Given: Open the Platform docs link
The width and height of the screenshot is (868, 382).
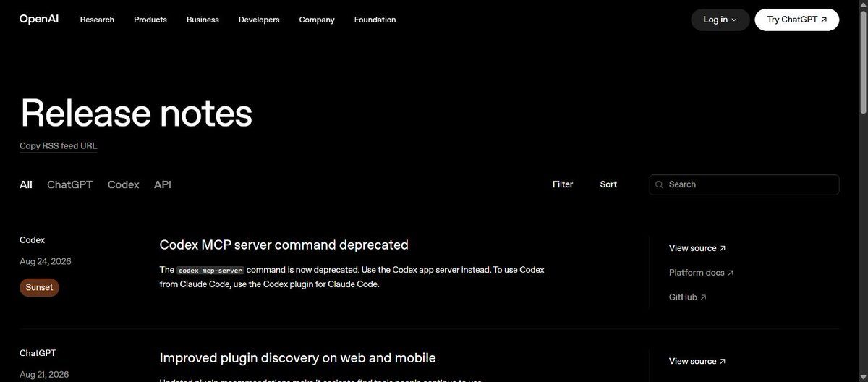Looking at the screenshot, I should click(x=701, y=273).
